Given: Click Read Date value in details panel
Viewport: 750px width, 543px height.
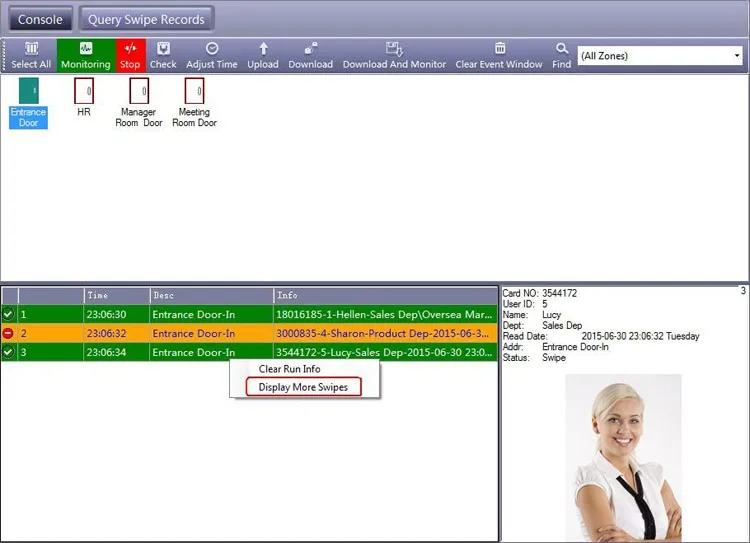Looking at the screenshot, I should [640, 336].
